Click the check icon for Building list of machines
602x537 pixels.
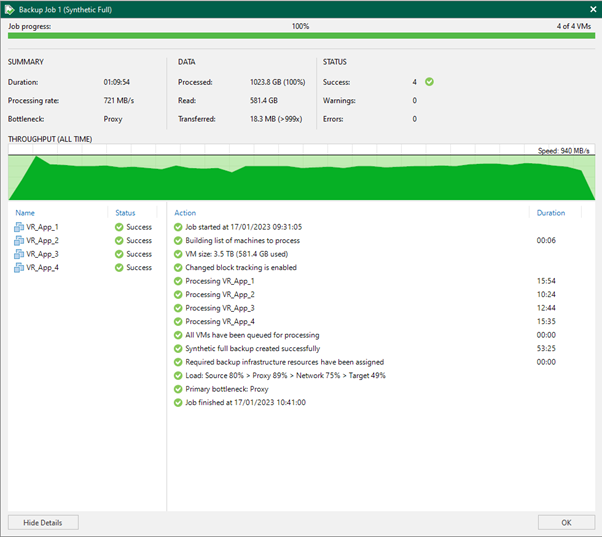pos(178,240)
